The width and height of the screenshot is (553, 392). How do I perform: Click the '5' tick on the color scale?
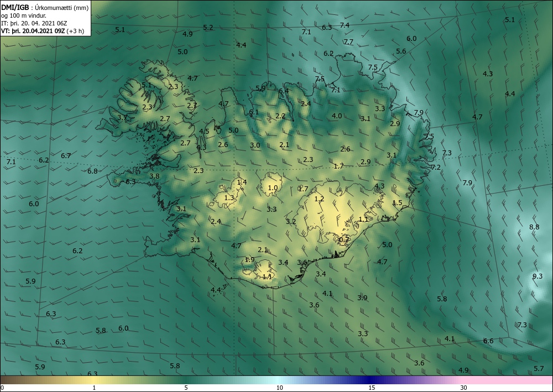click(x=186, y=388)
